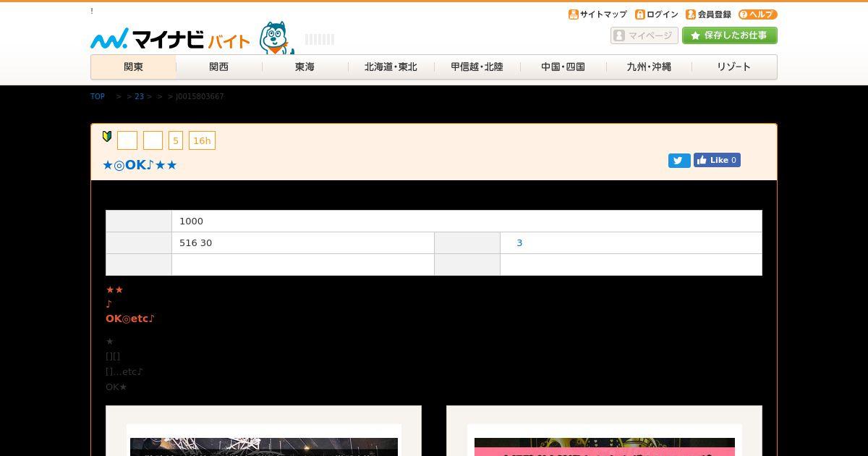Select the 中国・四国 region tab

563,67
